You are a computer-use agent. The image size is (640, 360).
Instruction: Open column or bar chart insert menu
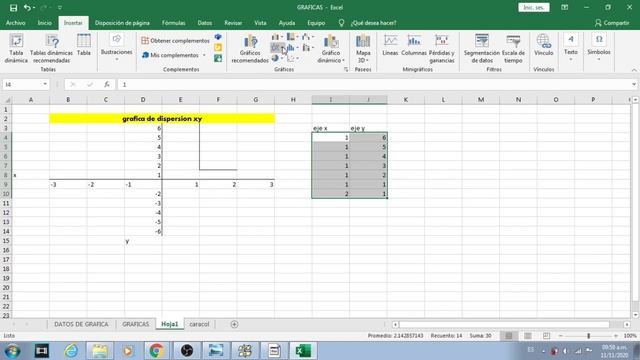click(x=277, y=37)
